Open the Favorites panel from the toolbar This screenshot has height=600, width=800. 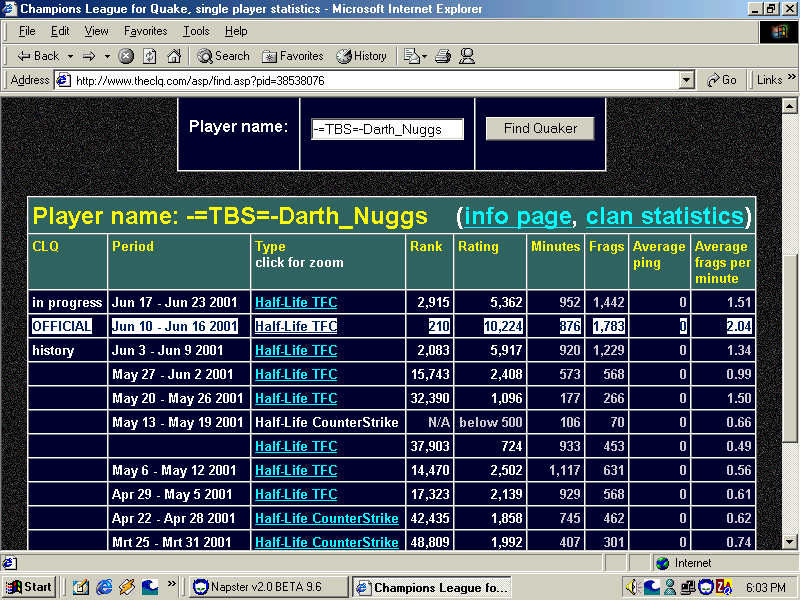click(x=293, y=56)
